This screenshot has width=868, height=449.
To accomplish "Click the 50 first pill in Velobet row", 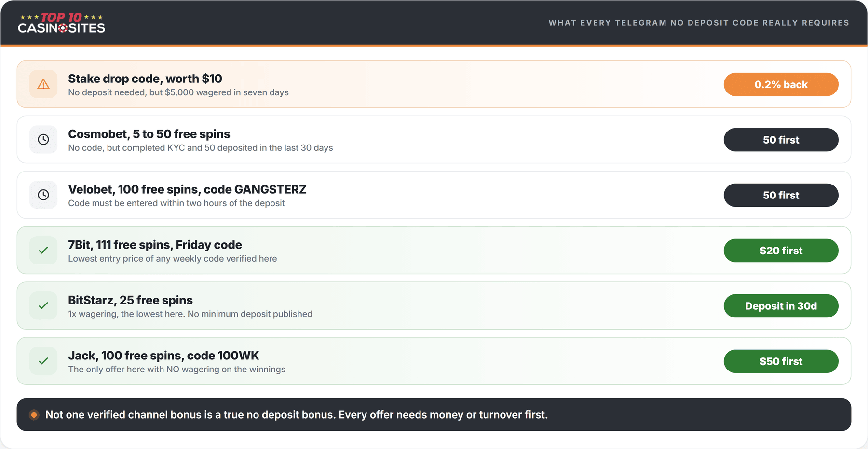I will point(781,195).
